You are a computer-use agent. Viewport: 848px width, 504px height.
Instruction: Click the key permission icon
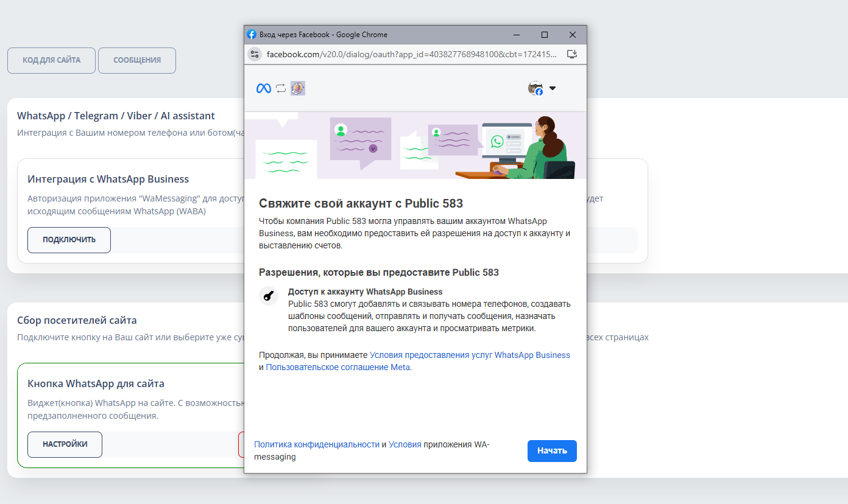pos(269,296)
